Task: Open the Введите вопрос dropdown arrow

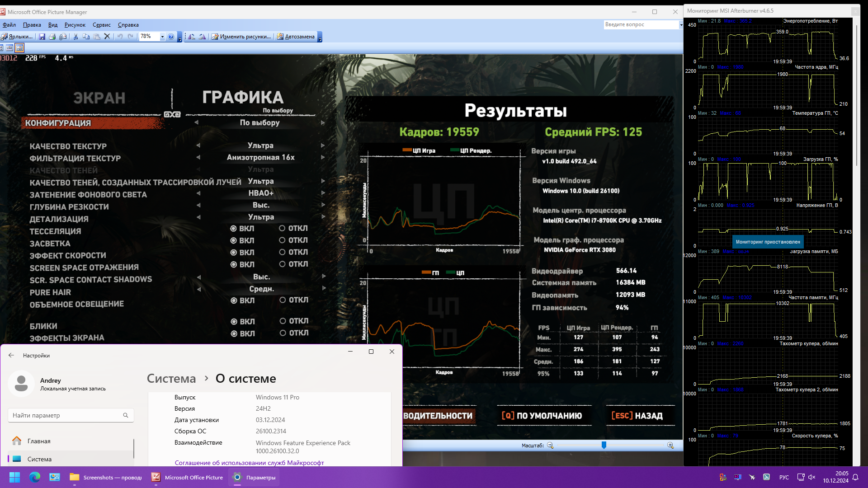Action: pos(681,25)
